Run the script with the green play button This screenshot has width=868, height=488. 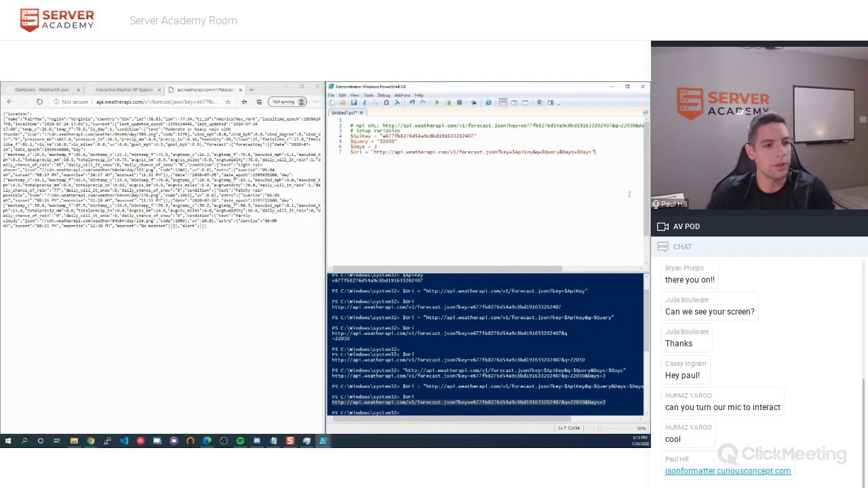[437, 102]
